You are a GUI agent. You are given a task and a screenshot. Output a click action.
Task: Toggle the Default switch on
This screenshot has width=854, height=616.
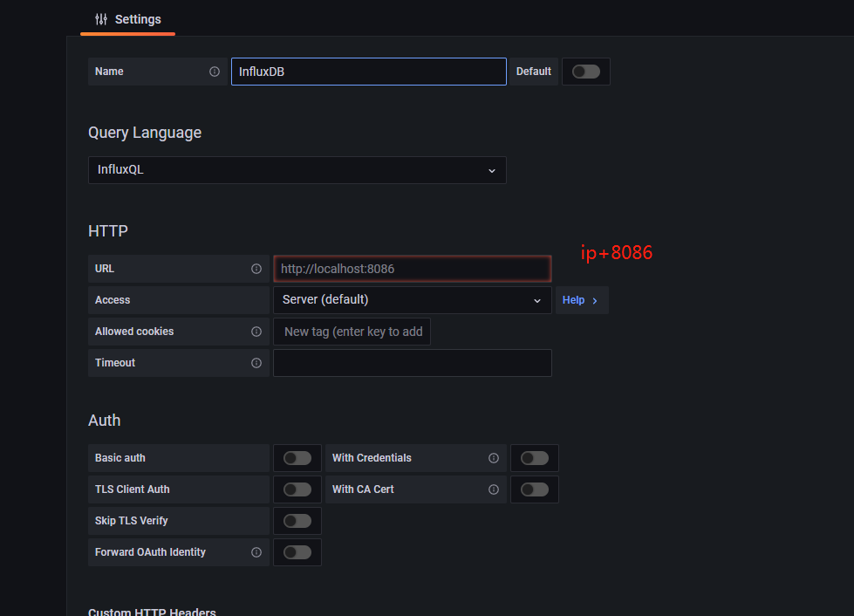586,72
